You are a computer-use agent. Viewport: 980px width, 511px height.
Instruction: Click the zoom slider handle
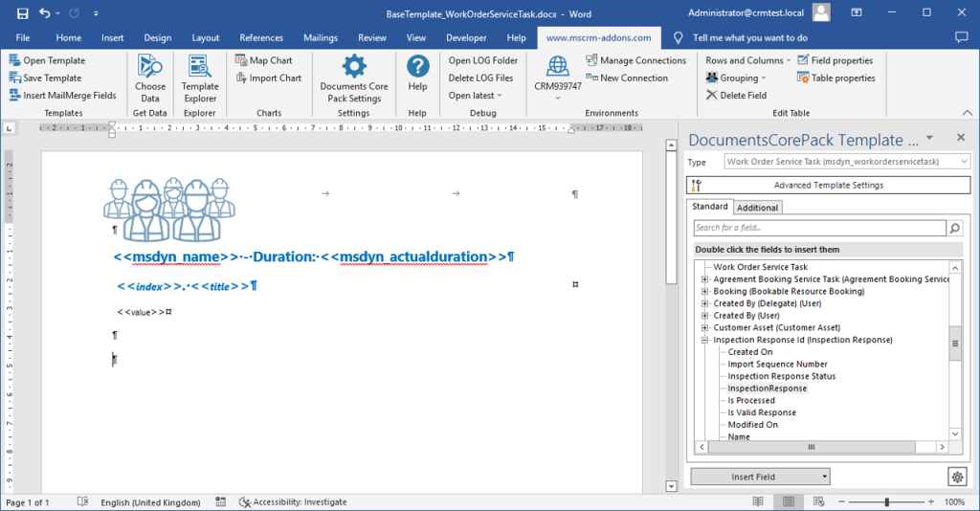886,501
